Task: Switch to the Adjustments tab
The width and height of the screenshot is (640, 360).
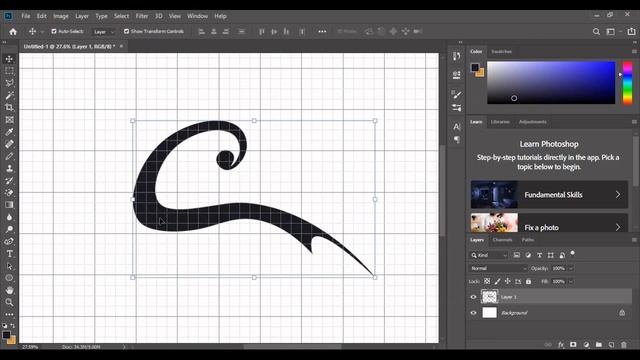Action: (x=533, y=122)
